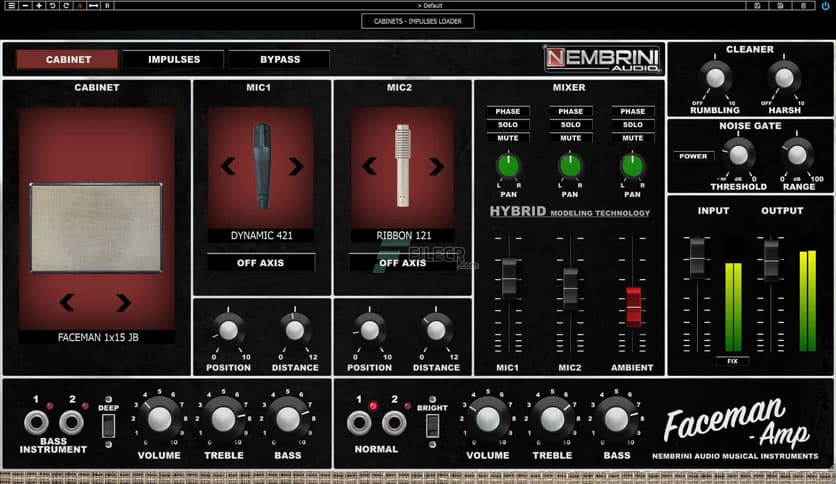Select previous MIC2 microphone with left arrow
The height and width of the screenshot is (484, 836).
tap(369, 166)
